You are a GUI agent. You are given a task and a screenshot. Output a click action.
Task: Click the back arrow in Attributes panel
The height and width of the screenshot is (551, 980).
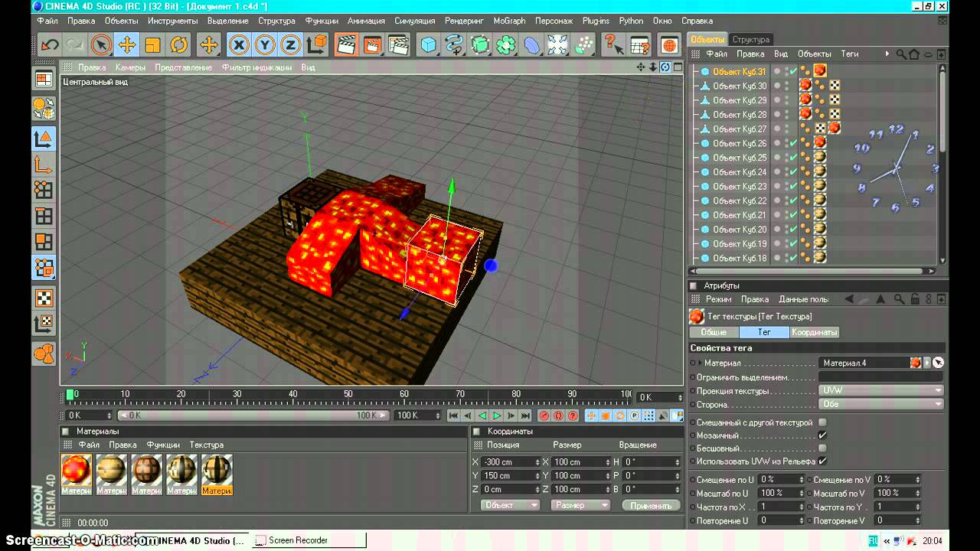(x=849, y=299)
